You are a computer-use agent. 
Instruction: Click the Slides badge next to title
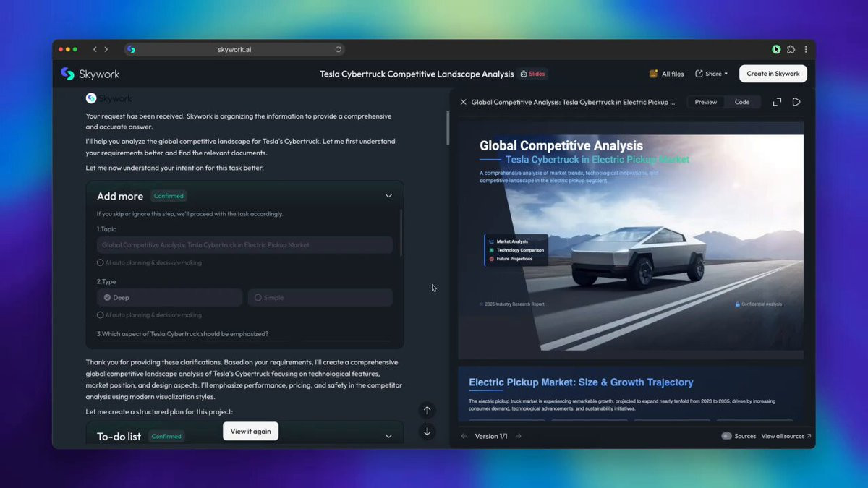(x=532, y=74)
